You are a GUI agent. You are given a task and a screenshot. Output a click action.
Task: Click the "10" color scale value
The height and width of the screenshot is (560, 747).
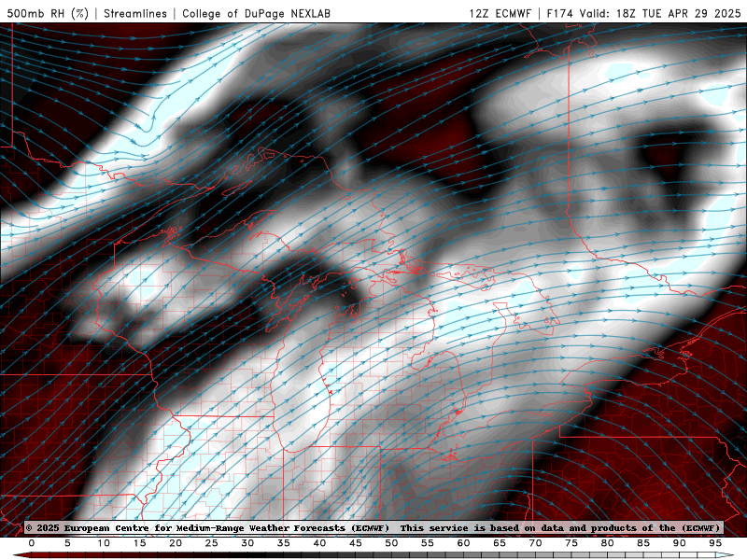click(x=104, y=543)
